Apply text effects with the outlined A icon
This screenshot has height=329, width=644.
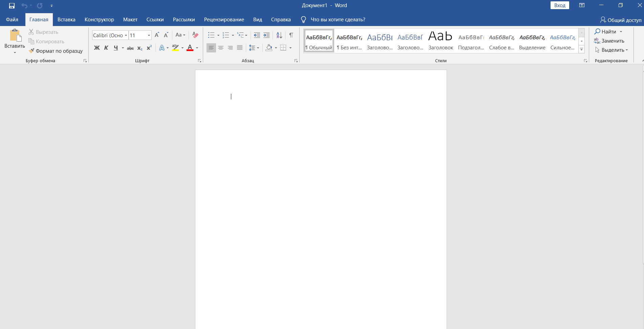[x=162, y=48]
